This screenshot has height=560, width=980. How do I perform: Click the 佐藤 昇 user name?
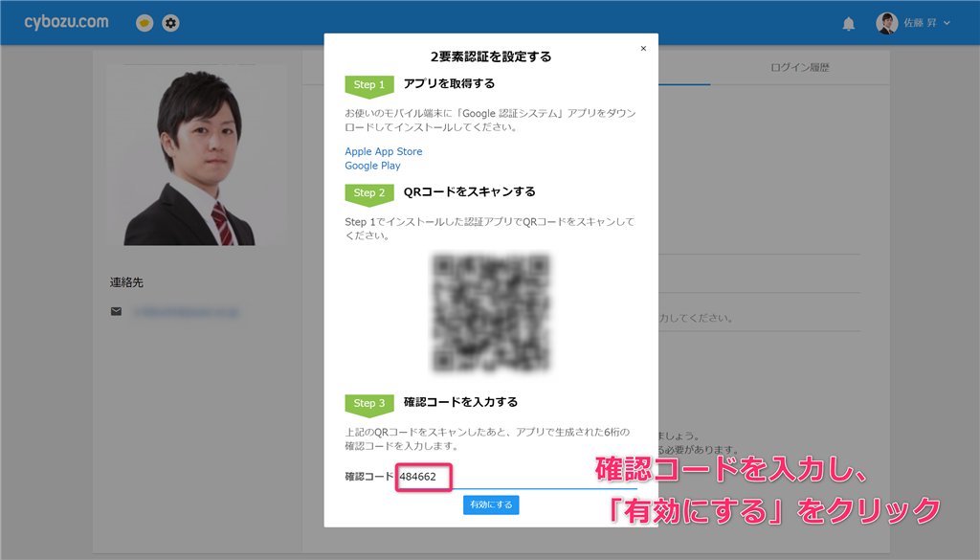[x=920, y=23]
